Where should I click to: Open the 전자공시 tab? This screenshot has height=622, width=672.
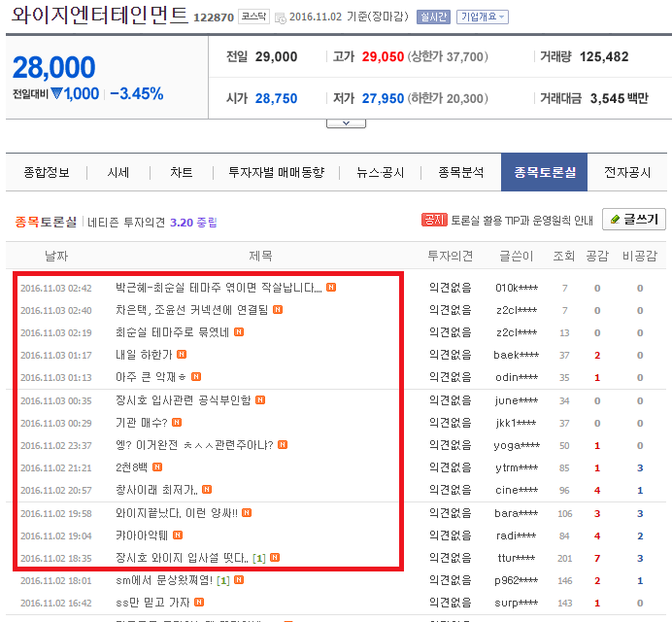pos(627,172)
